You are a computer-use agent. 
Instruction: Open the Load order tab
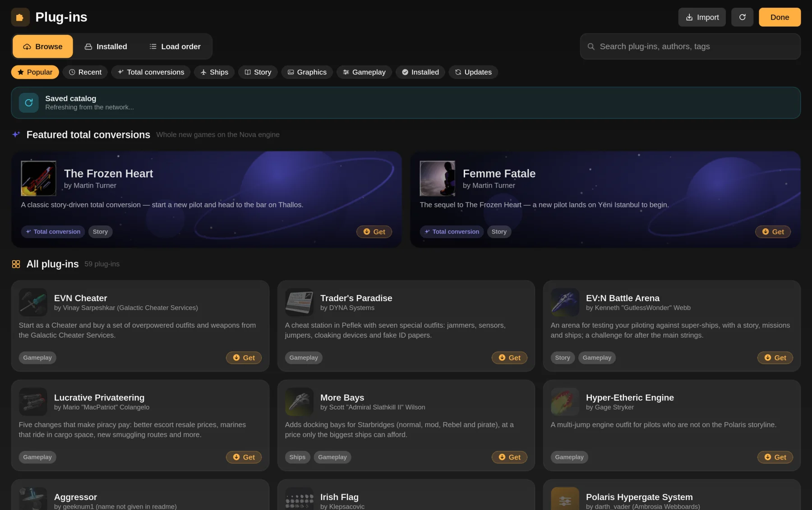[x=175, y=46]
